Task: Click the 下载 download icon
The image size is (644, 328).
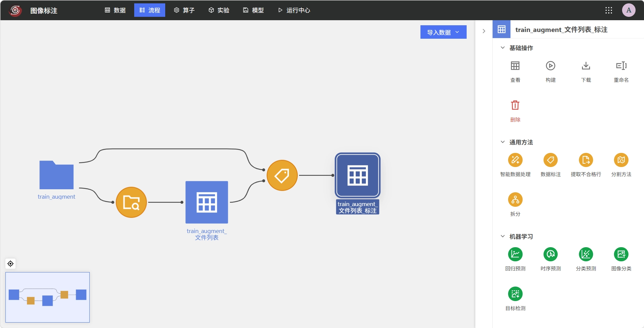Action: pyautogui.click(x=586, y=66)
